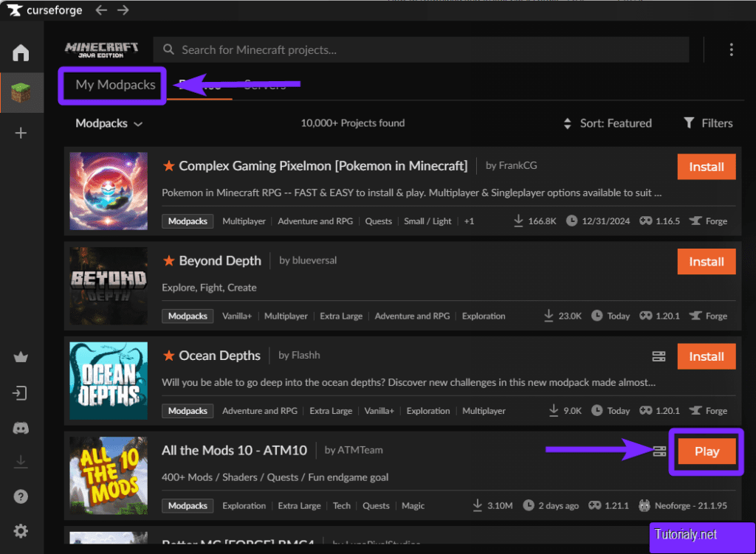Play All the Mods 10 modpack

[707, 451]
